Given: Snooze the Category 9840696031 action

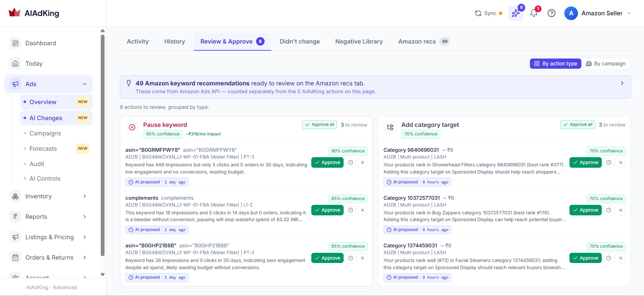Looking at the screenshot, I should [609, 163].
